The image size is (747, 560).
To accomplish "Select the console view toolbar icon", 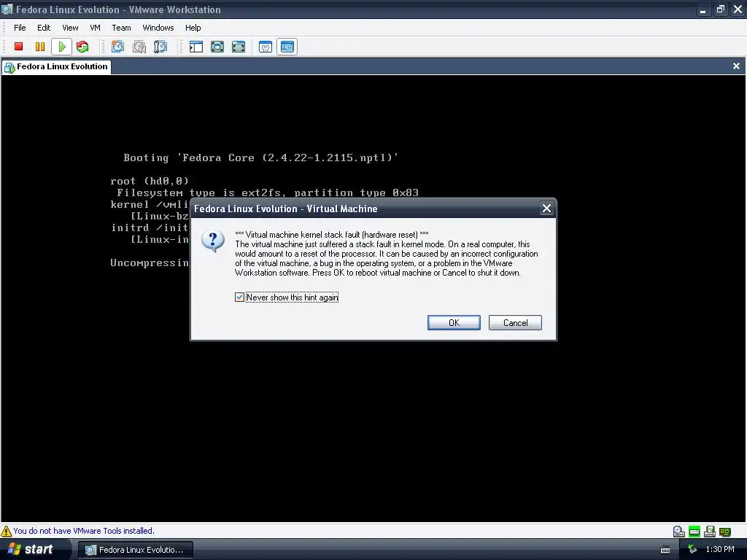I will (287, 47).
